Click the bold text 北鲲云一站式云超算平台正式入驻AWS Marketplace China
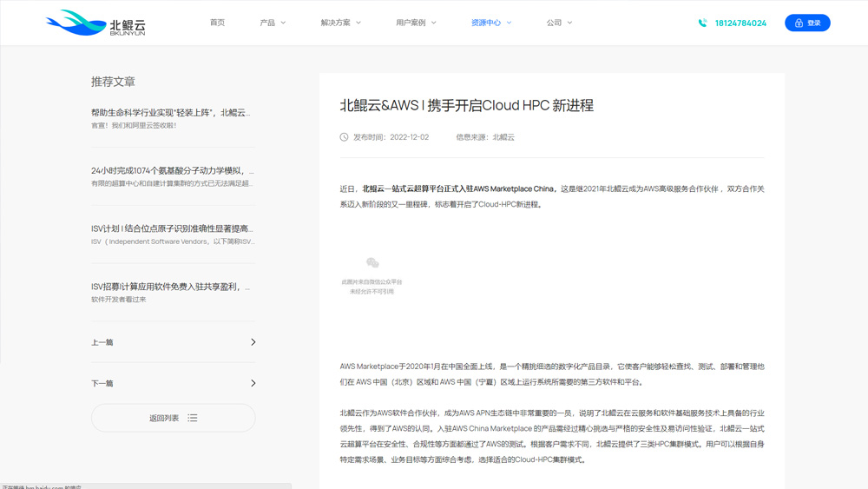The height and width of the screenshot is (489, 868). pyautogui.click(x=457, y=188)
